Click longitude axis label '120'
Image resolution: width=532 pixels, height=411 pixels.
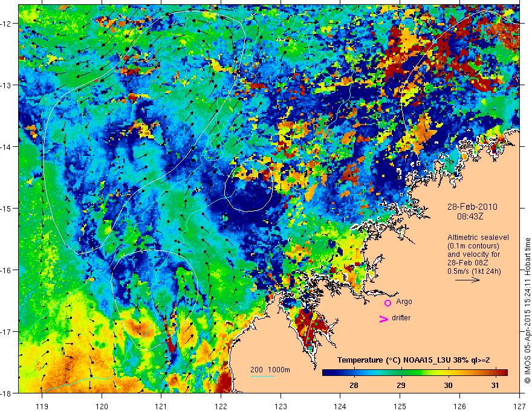[102, 406]
